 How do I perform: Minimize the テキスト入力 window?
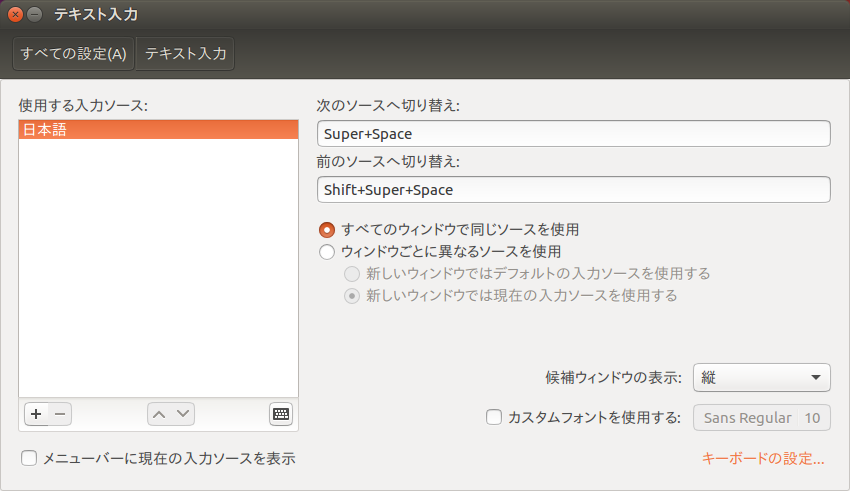coord(35,14)
